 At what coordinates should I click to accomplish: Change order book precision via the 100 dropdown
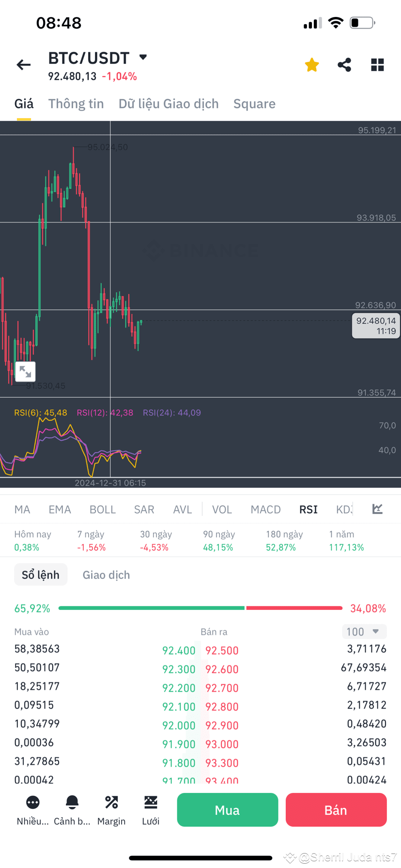click(364, 631)
